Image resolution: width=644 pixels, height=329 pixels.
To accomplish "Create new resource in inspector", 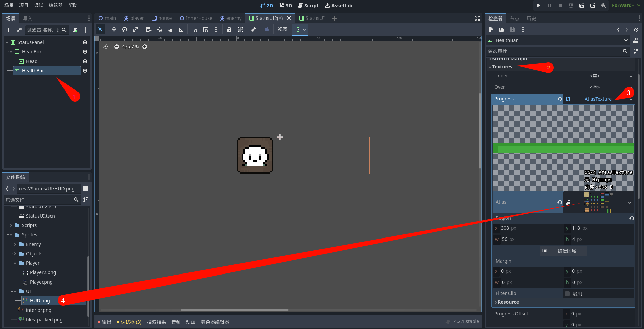I will [x=491, y=30].
